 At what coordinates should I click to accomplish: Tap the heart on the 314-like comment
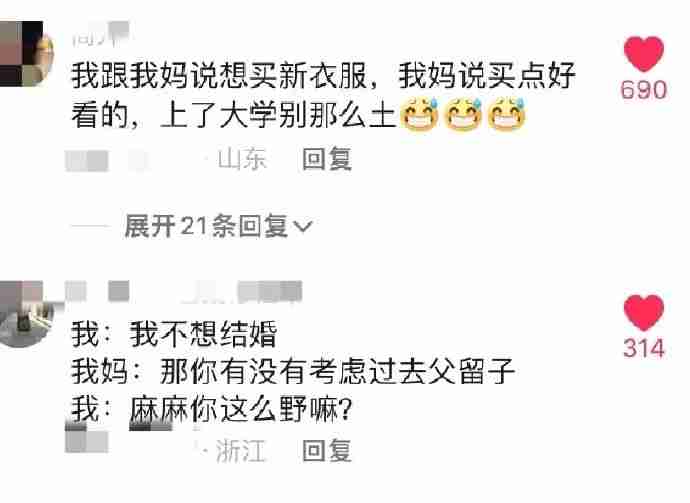pyautogui.click(x=643, y=312)
